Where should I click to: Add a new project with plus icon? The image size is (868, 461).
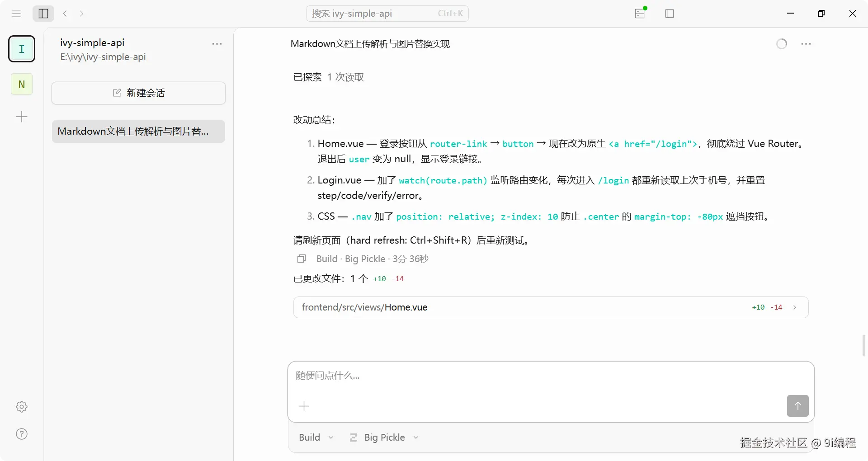(x=22, y=117)
